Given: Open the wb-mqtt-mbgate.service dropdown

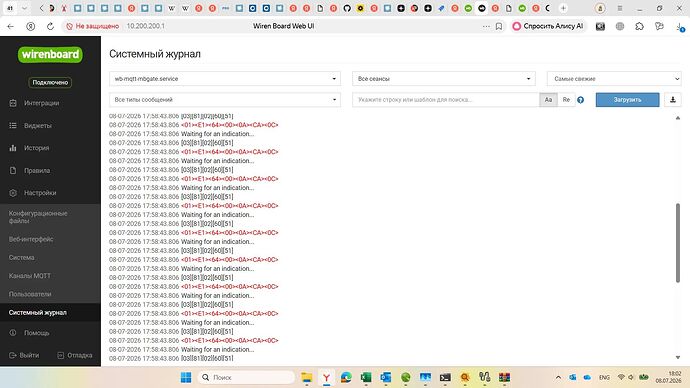Looking at the screenshot, I should tap(225, 79).
